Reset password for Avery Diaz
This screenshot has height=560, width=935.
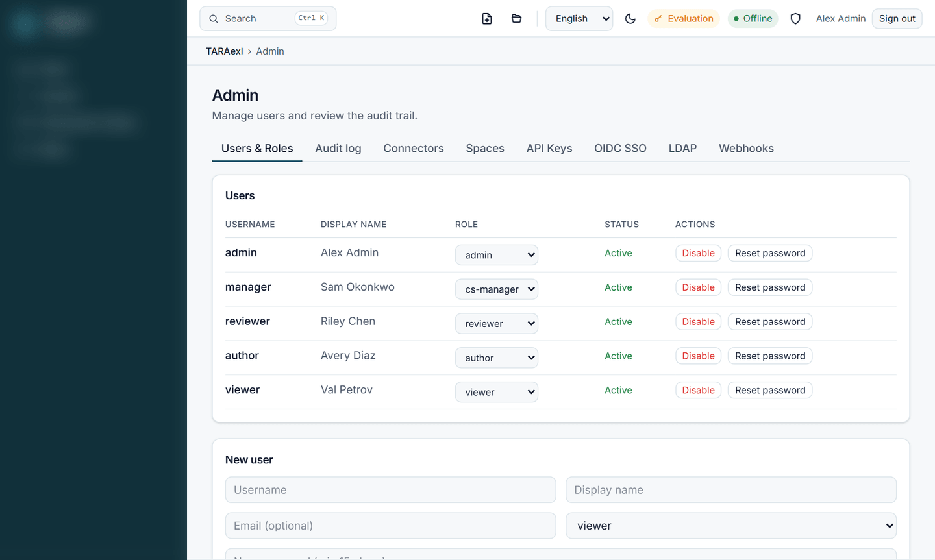[x=770, y=356]
